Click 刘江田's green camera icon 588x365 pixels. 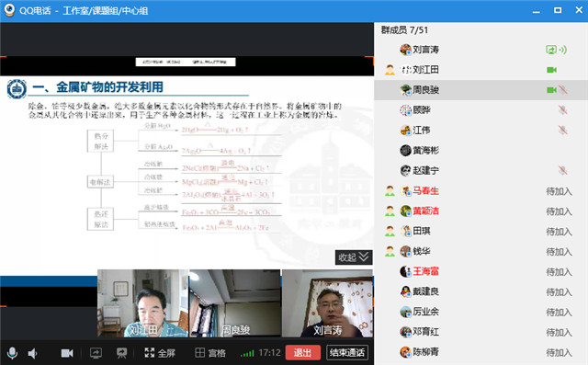coord(551,70)
